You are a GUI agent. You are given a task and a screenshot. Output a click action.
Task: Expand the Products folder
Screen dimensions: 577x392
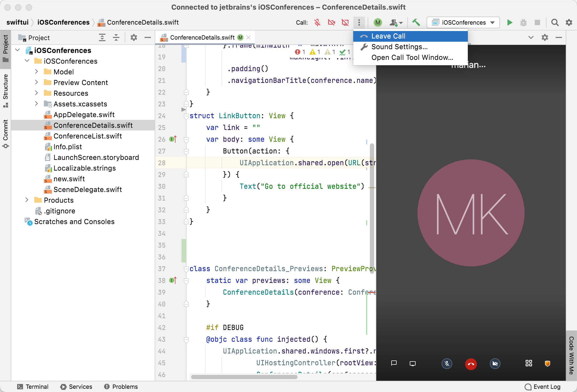27,200
